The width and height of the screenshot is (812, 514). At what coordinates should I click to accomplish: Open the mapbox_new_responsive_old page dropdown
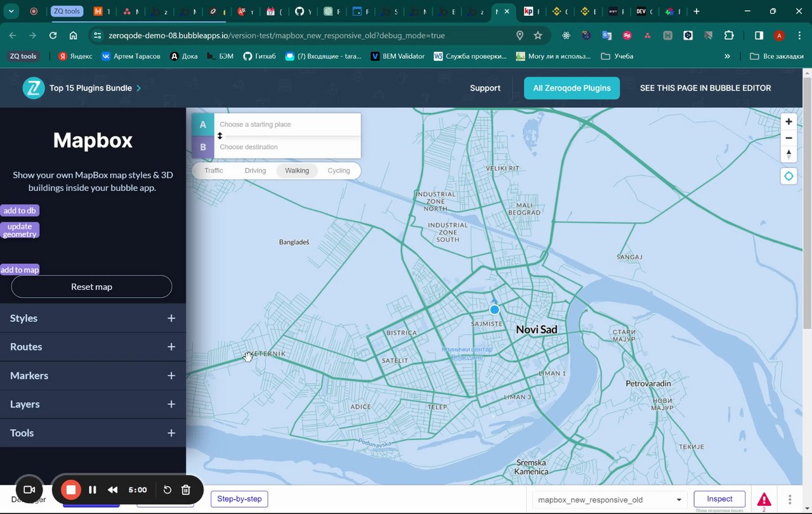click(609, 499)
